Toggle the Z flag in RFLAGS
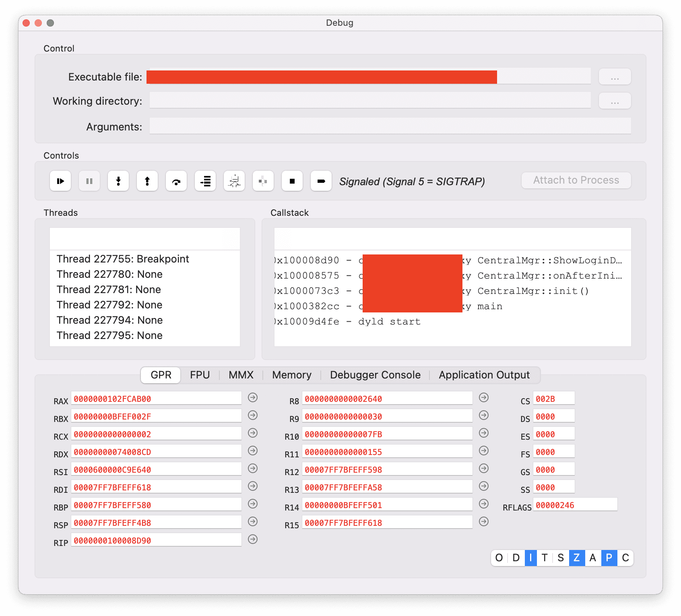The width and height of the screenshot is (681, 616). point(577,558)
